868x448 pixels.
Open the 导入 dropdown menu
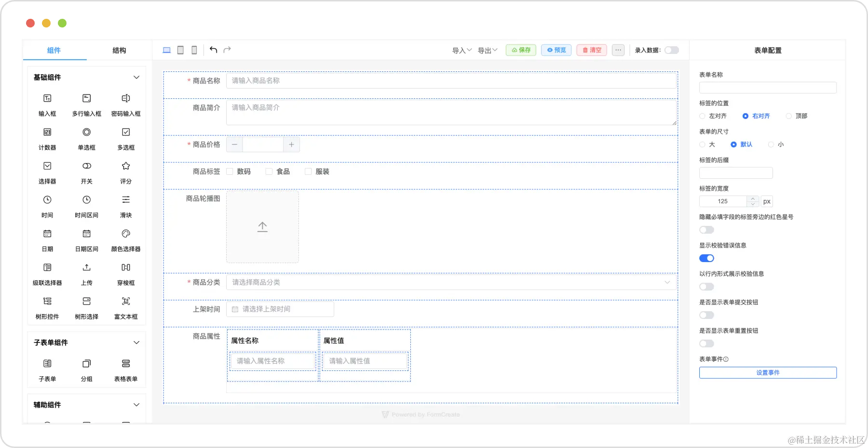point(462,50)
